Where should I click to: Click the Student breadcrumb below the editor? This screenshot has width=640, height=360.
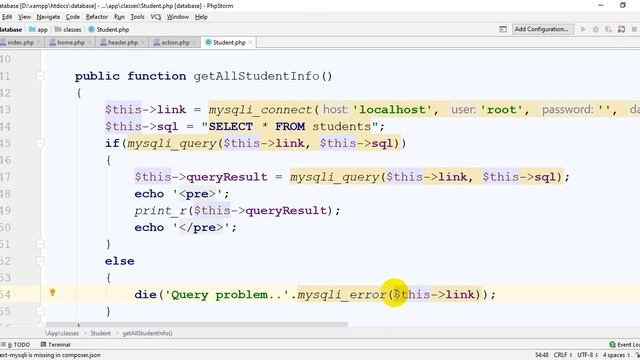[x=100, y=333]
